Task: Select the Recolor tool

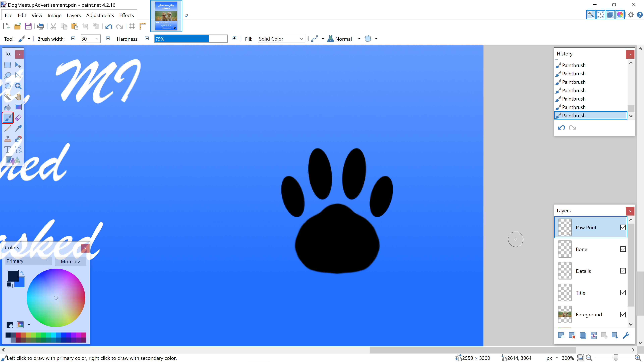Action: [x=18, y=139]
